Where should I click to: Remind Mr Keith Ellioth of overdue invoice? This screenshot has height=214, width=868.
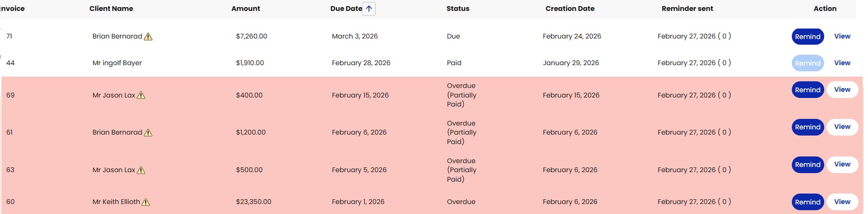click(x=808, y=202)
